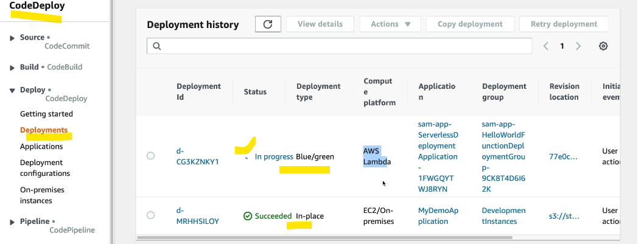Click the In progress status text
This screenshot has width=644, height=244.
274,156
